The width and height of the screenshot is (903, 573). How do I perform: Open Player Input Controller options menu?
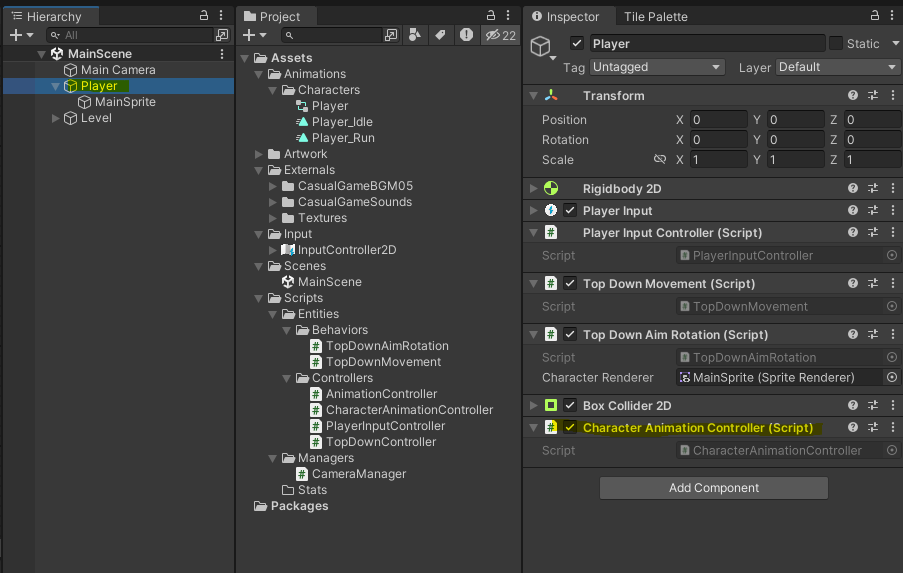pos(893,232)
